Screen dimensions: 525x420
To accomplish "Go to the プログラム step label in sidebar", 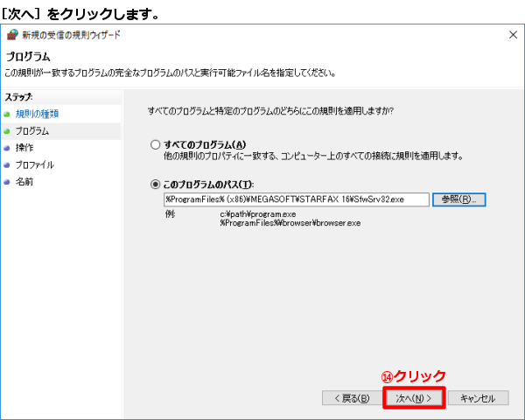I will tap(32, 131).
